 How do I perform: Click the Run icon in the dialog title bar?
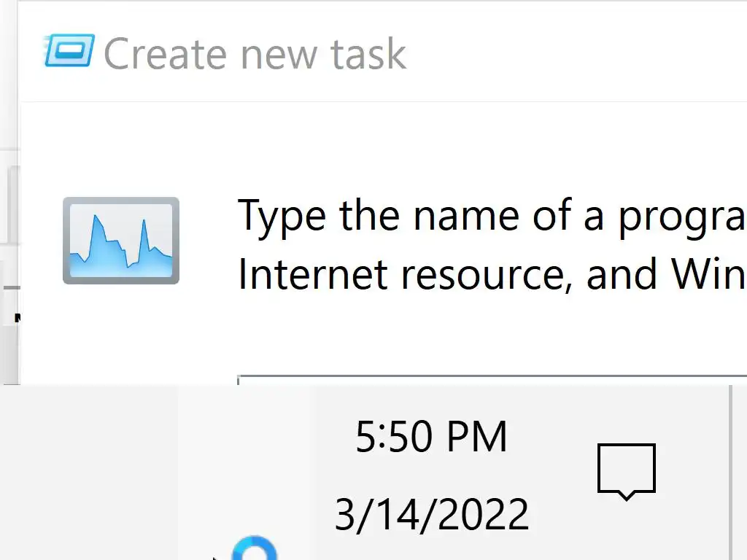click(69, 51)
